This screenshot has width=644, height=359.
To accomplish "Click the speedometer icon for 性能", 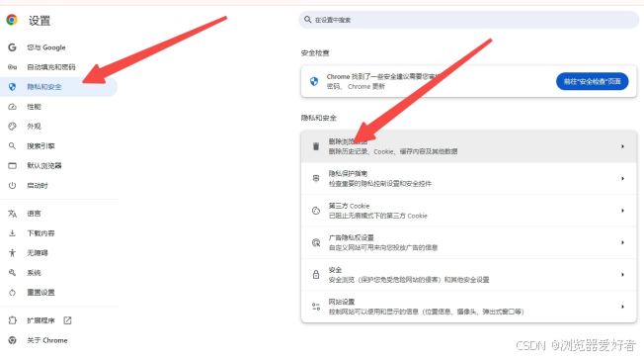I will pos(12,107).
